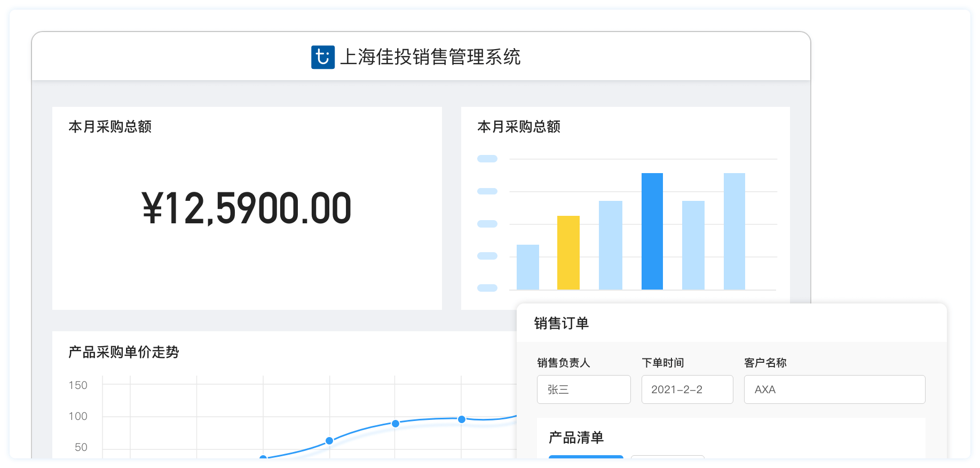The height and width of the screenshot is (468, 980).
Task: Click the bottom y-axis label placeholder pill
Action: (487, 288)
